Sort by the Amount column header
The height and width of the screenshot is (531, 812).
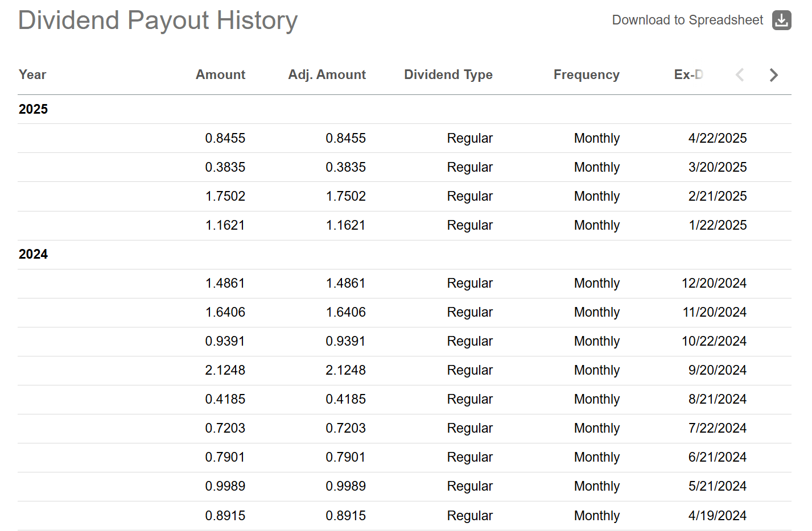click(220, 74)
